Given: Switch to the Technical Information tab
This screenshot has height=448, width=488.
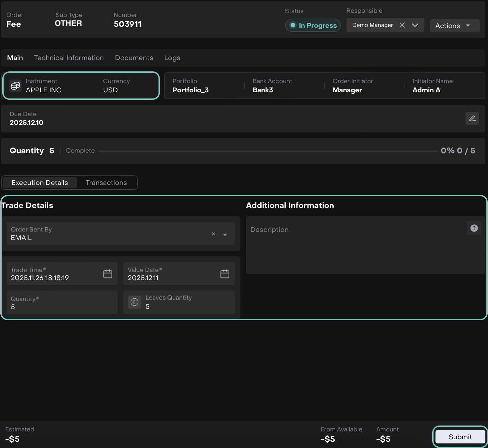Looking at the screenshot, I should (69, 58).
